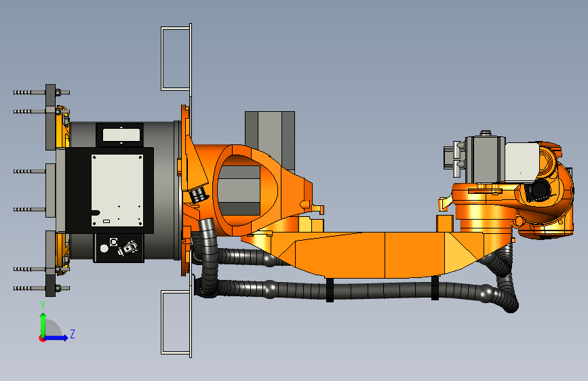Select the lower white rectangular frame bracket
This screenshot has width=588, height=381.
pos(176,323)
